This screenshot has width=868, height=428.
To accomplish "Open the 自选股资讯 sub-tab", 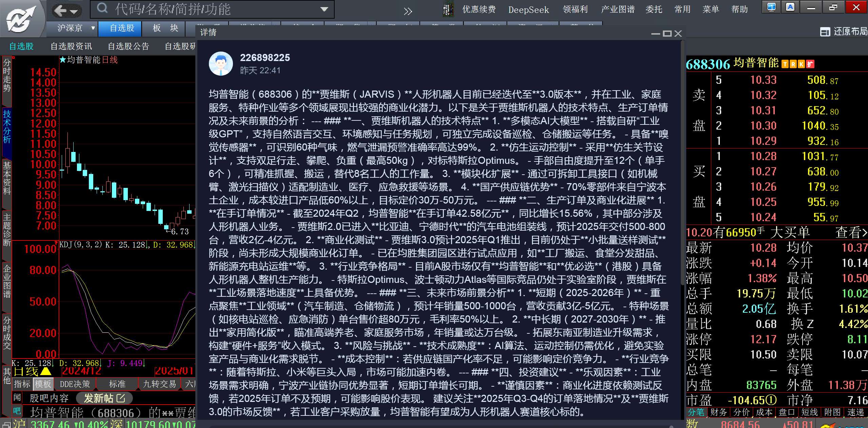I will point(71,46).
